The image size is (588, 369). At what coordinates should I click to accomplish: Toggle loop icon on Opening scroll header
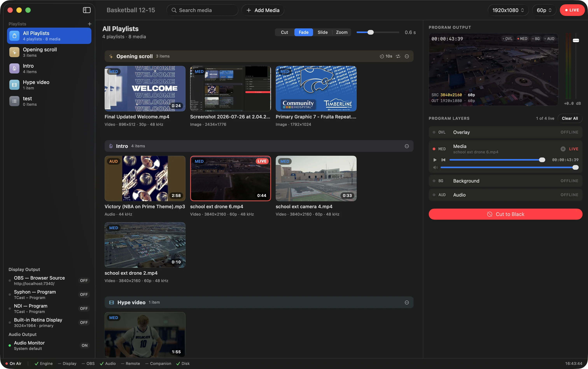pyautogui.click(x=398, y=56)
